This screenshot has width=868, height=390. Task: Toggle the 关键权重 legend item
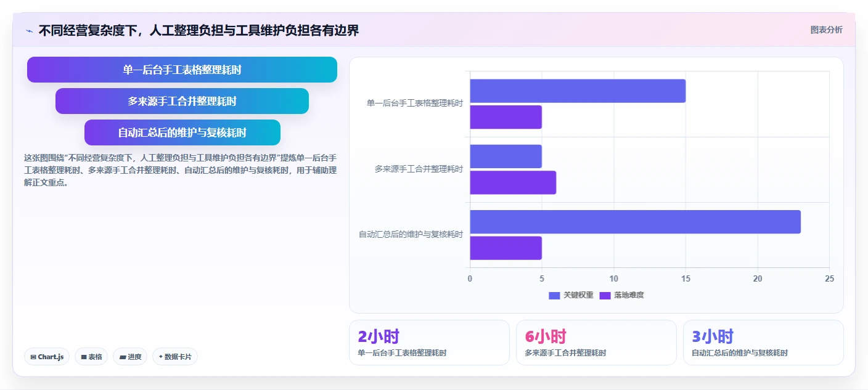click(571, 295)
